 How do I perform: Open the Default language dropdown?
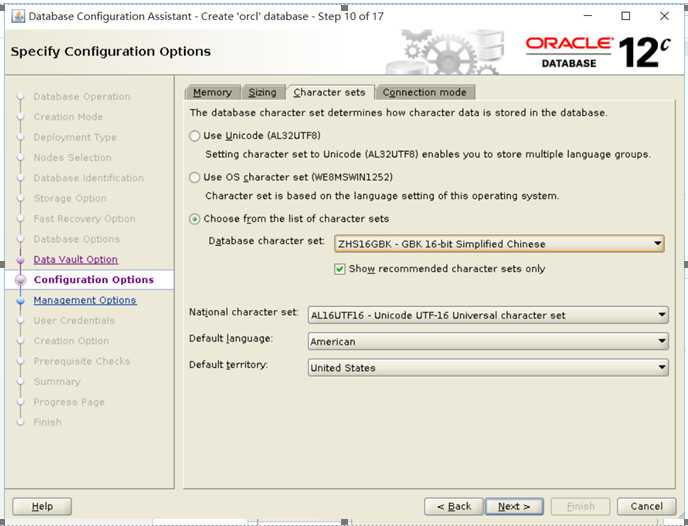click(x=488, y=341)
